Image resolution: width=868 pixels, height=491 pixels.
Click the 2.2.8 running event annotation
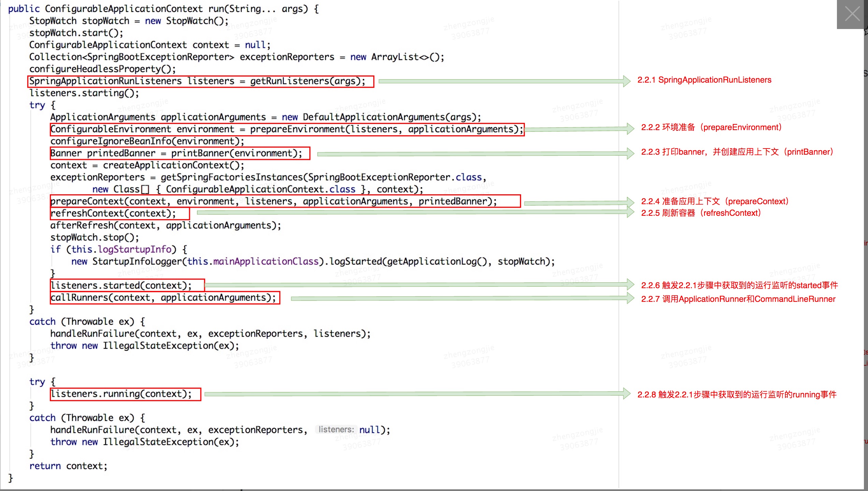(x=737, y=395)
